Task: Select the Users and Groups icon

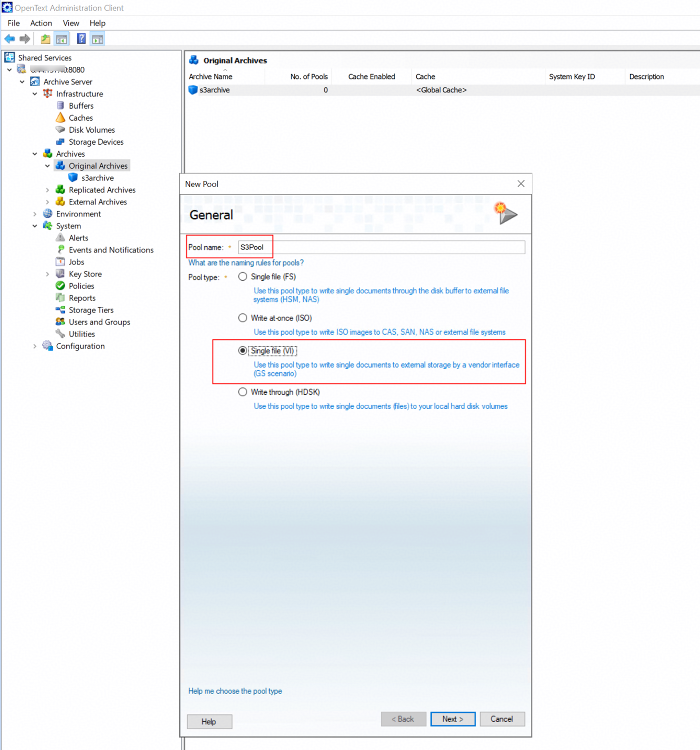Action: tap(60, 322)
